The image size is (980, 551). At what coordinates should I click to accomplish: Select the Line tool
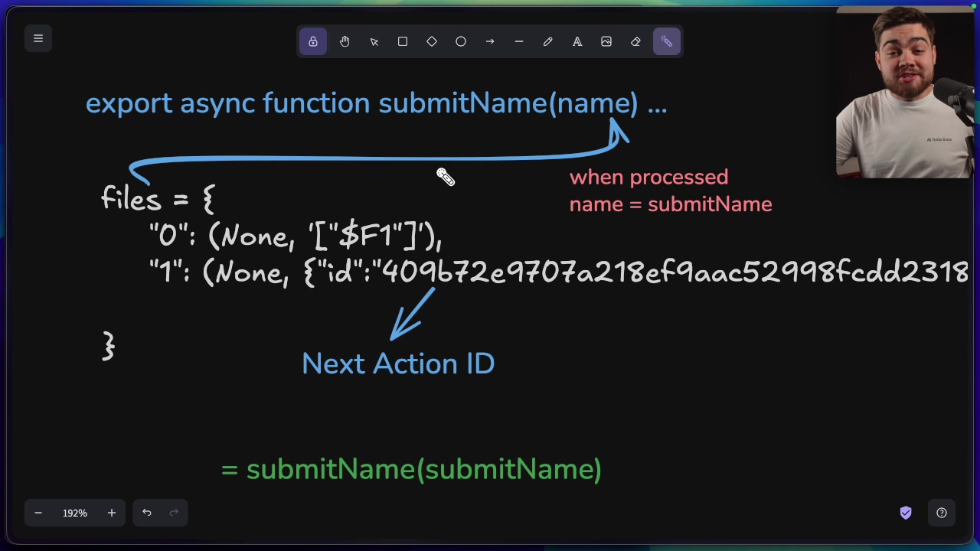click(x=519, y=41)
